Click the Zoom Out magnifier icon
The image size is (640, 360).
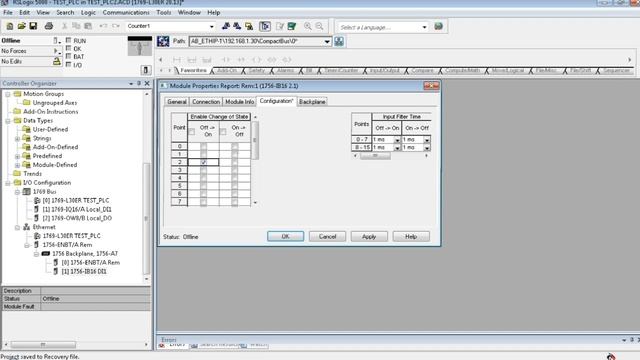pyautogui.click(x=319, y=26)
